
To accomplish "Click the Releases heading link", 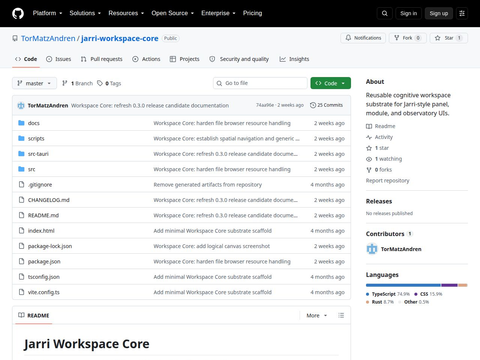I will click(x=379, y=201).
